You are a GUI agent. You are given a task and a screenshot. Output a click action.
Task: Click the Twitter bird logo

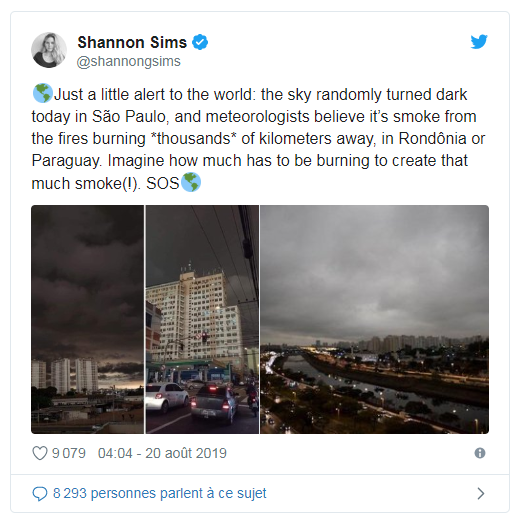[478, 42]
